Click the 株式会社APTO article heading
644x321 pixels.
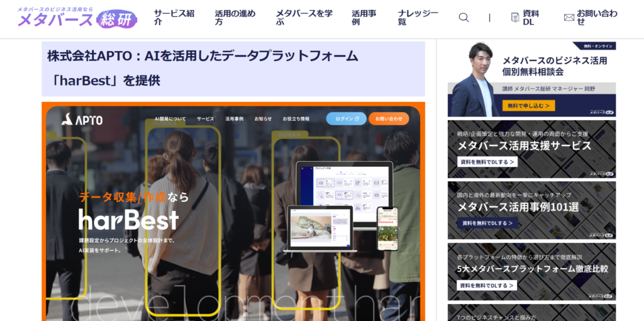[233, 69]
